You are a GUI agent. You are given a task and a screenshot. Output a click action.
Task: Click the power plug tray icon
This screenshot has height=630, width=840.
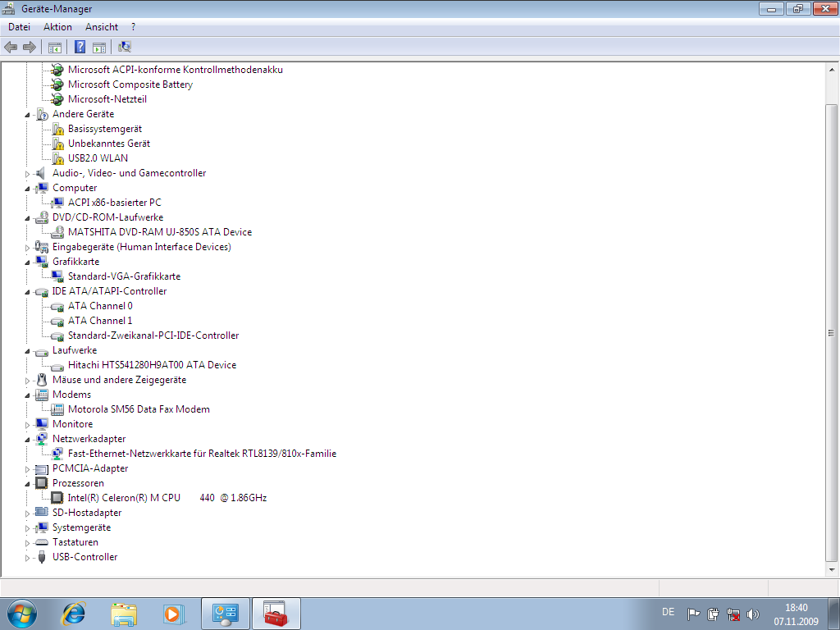click(x=713, y=614)
